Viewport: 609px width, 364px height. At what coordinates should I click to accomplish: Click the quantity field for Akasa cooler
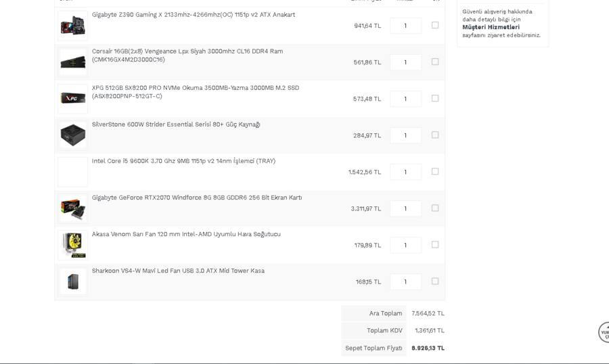point(405,245)
